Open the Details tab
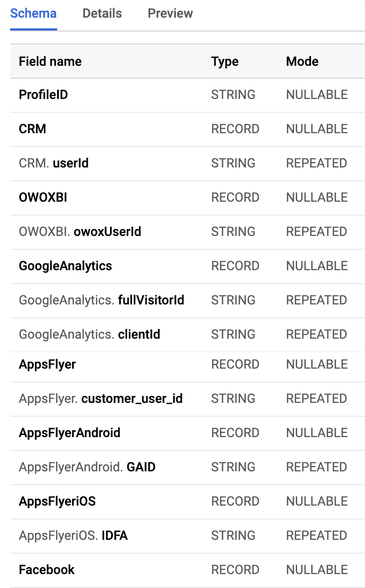Screen dimensions: 365x588 click(x=102, y=14)
